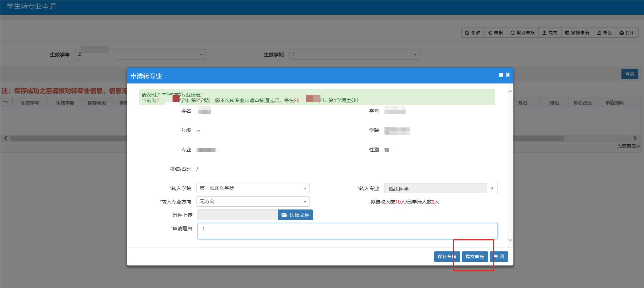
Task: Click the 导出 export toolbar button
Action: coord(604,33)
